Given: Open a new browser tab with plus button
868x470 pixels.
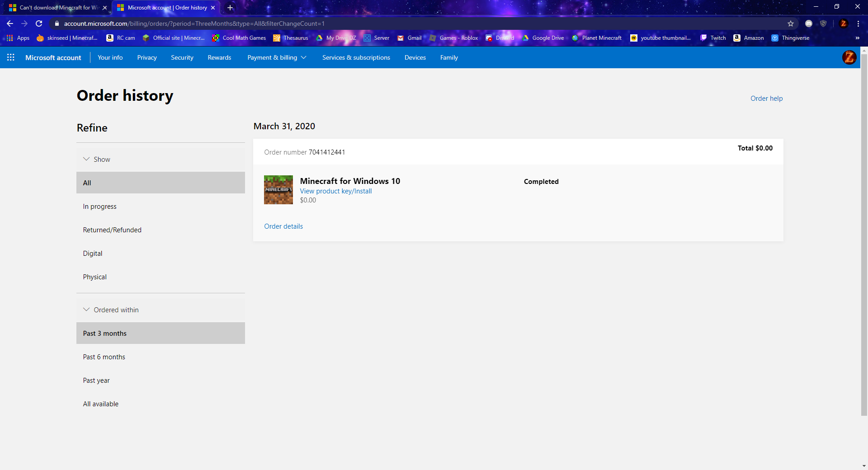Looking at the screenshot, I should 230,8.
